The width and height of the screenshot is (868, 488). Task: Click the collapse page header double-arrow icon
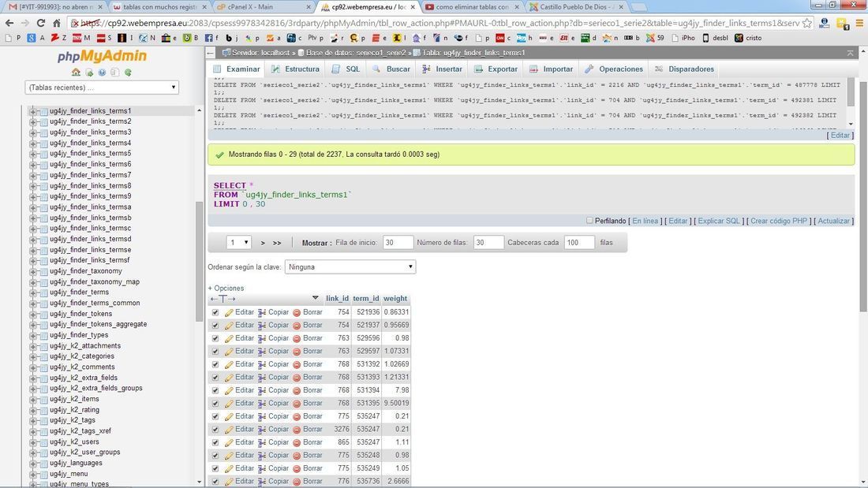point(851,53)
